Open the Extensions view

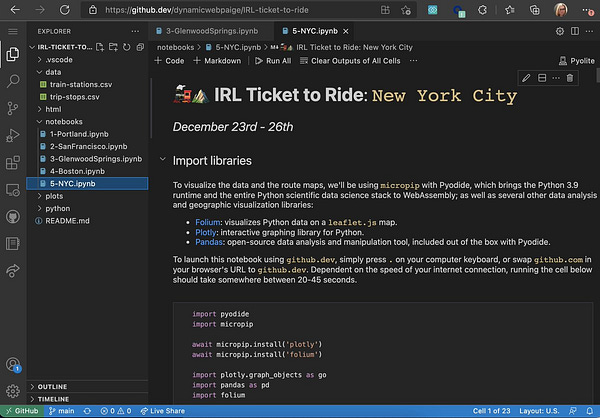pyautogui.click(x=13, y=163)
